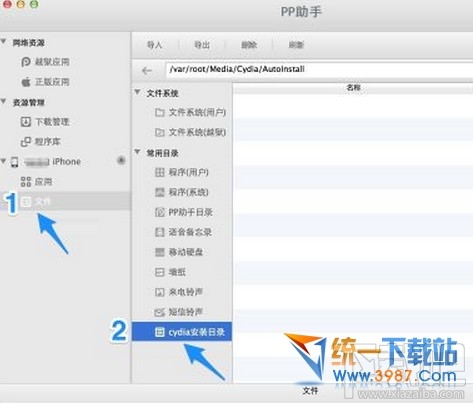Open 下载管理 download manager
Screen dimensions: 473x404
click(x=45, y=122)
